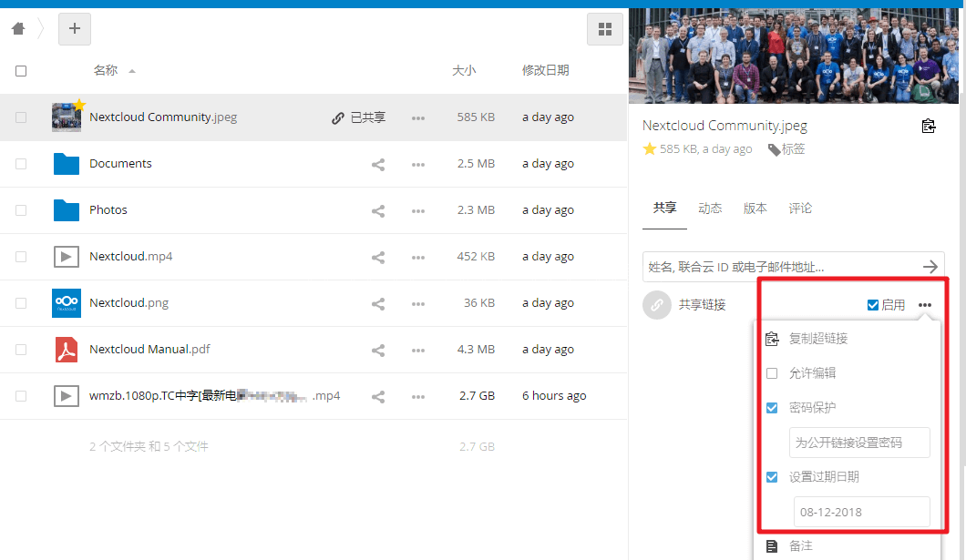Click the arrow submit icon in share field
966x560 pixels.
(x=930, y=267)
